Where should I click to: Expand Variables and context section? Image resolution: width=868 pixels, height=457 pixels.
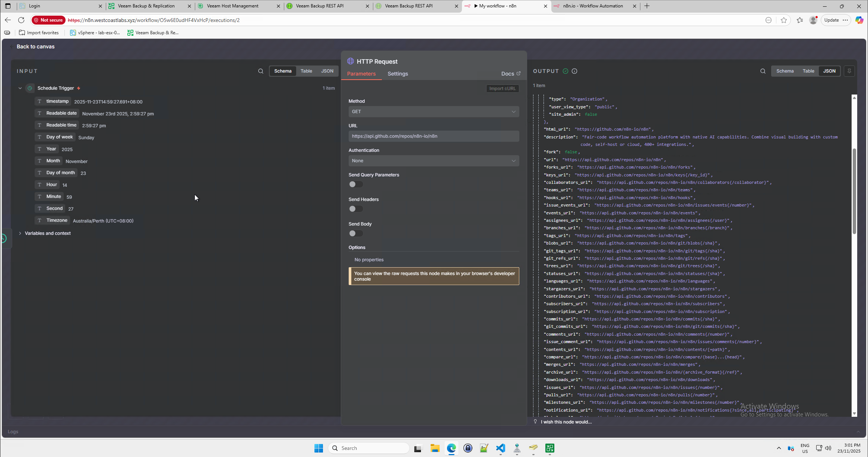[x=47, y=233]
